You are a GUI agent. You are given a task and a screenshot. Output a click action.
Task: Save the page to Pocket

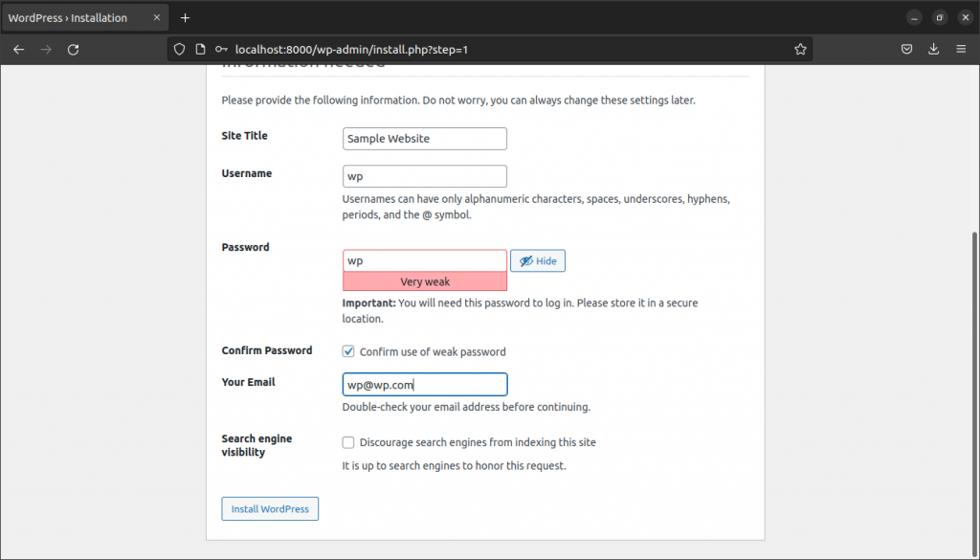coord(907,50)
